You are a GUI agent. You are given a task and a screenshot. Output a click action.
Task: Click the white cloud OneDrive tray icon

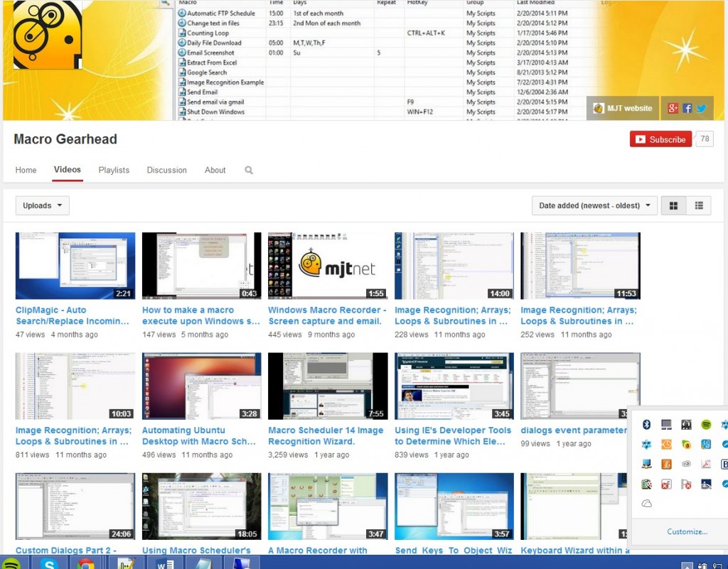tap(646, 504)
